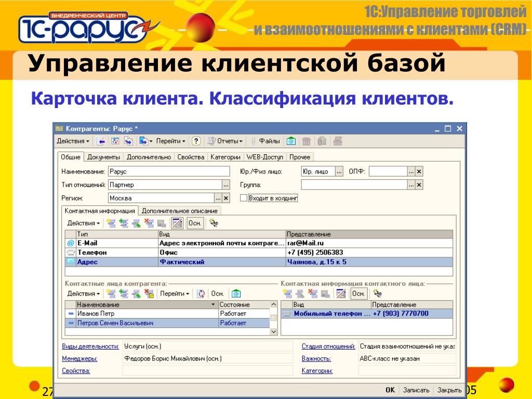Toggle Осн. button in contact person's info toolbar
This screenshot has height=399, width=532.
click(358, 294)
